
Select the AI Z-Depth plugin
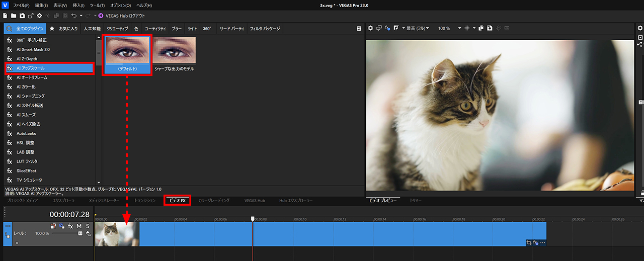pyautogui.click(x=49, y=59)
